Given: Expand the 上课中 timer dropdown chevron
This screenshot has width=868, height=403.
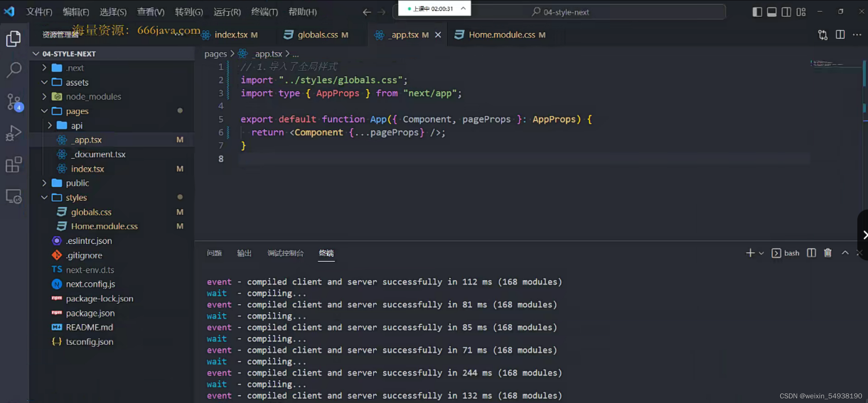Looking at the screenshot, I should [x=463, y=8].
